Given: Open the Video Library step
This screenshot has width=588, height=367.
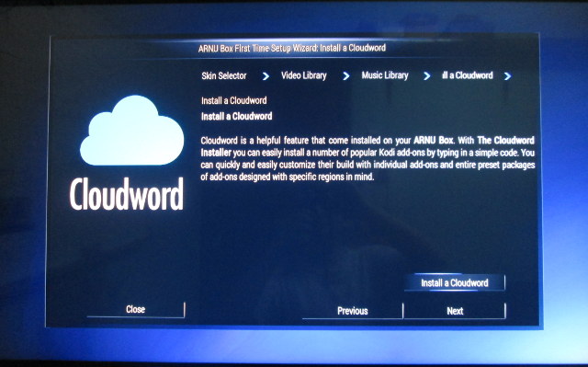Looking at the screenshot, I should click(304, 75).
